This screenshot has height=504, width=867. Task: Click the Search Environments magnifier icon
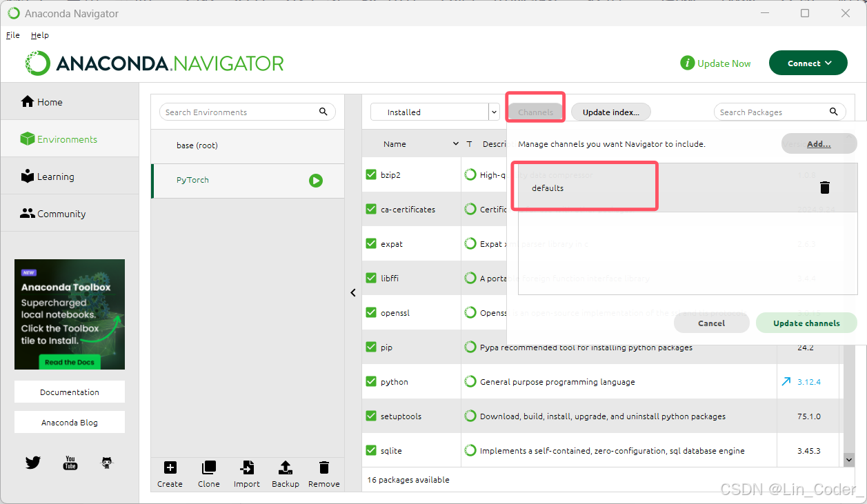coord(323,112)
